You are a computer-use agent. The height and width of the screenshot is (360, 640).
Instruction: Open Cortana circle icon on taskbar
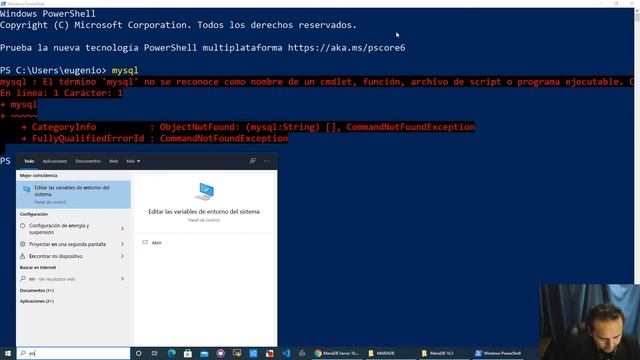click(138, 353)
